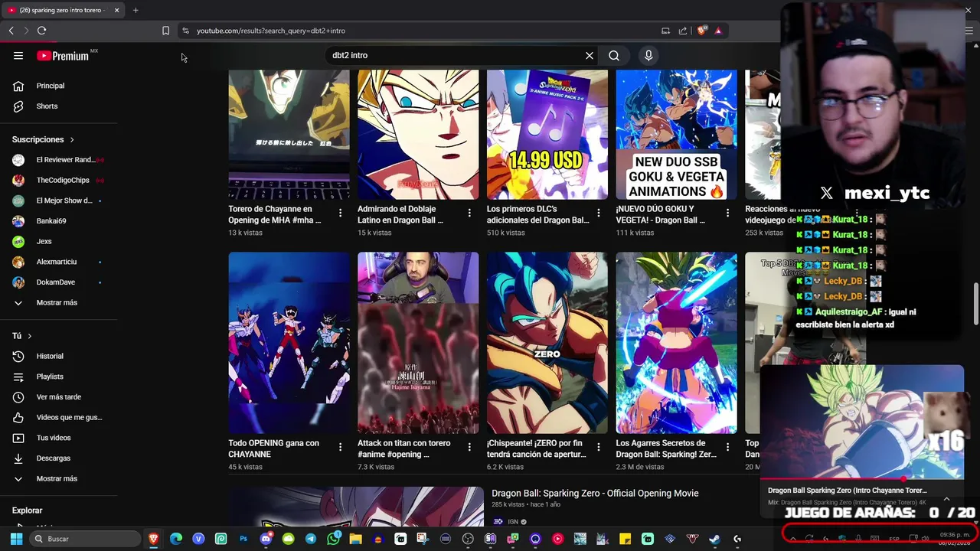Expand the mini player chevron
This screenshot has width=980, height=551.
946,498
